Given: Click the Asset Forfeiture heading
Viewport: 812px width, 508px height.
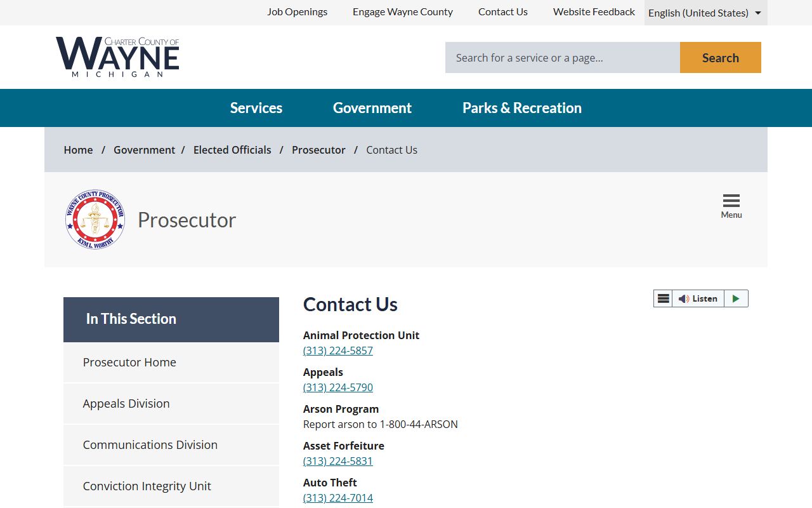Looking at the screenshot, I should [x=344, y=446].
